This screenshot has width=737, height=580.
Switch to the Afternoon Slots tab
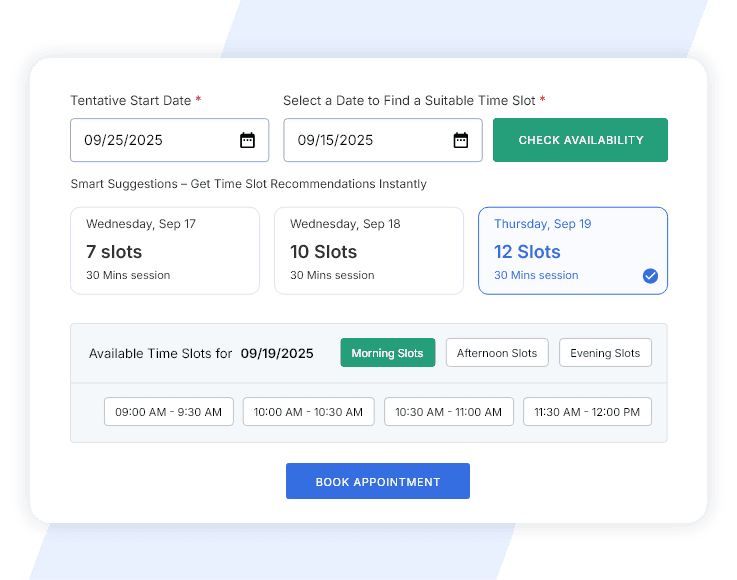[x=497, y=353]
